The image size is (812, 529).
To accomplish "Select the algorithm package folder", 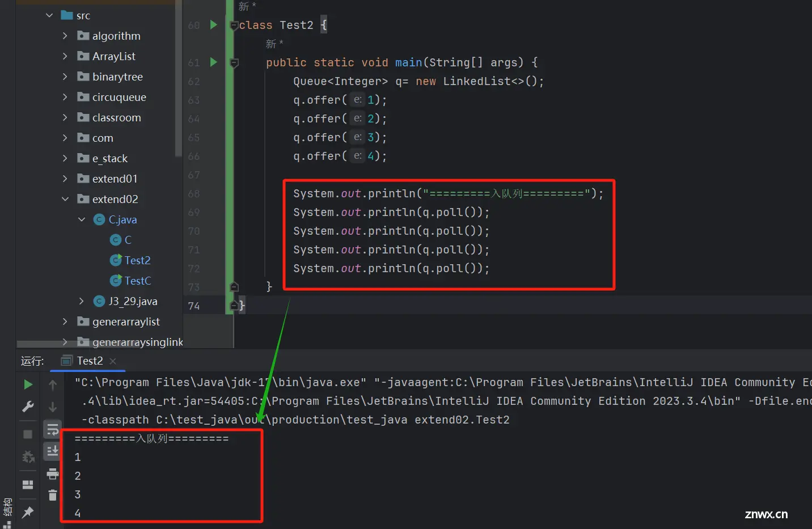I will click(x=109, y=36).
